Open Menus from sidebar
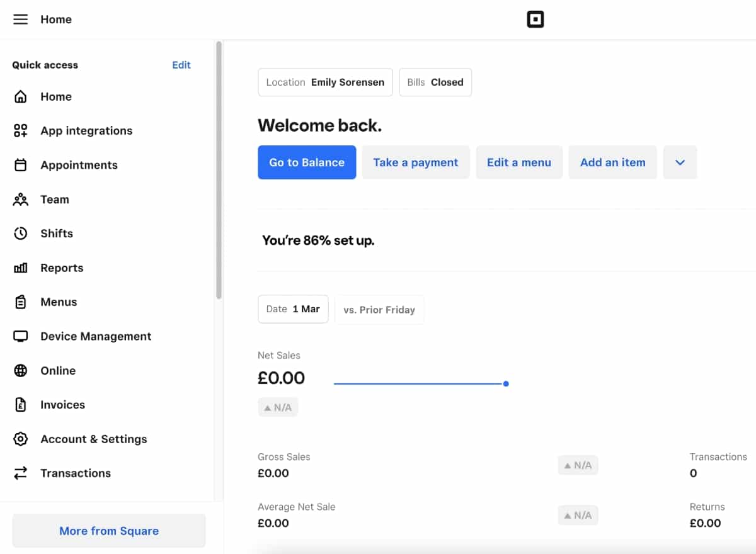Screen dimensions: 756x554 click(x=59, y=302)
